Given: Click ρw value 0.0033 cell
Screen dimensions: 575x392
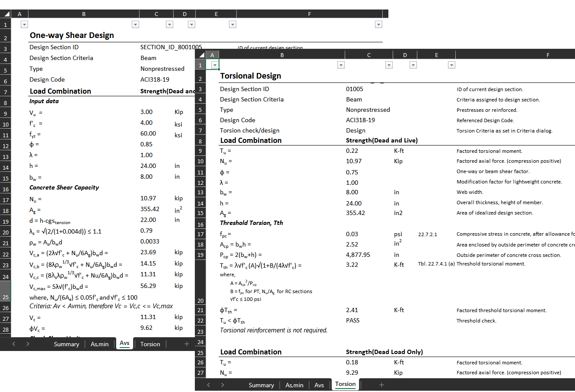Looking at the screenshot, I should [150, 241].
